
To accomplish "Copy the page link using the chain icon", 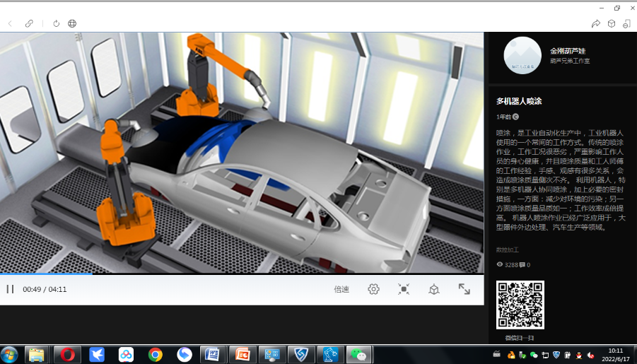I will [x=29, y=23].
